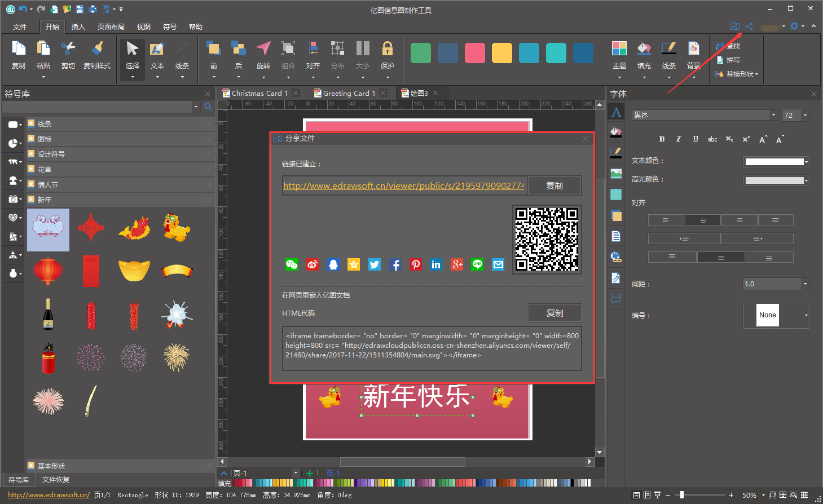The width and height of the screenshot is (823, 504).
Task: Open the edrawsoft.cn link in status bar
Action: tap(49, 495)
